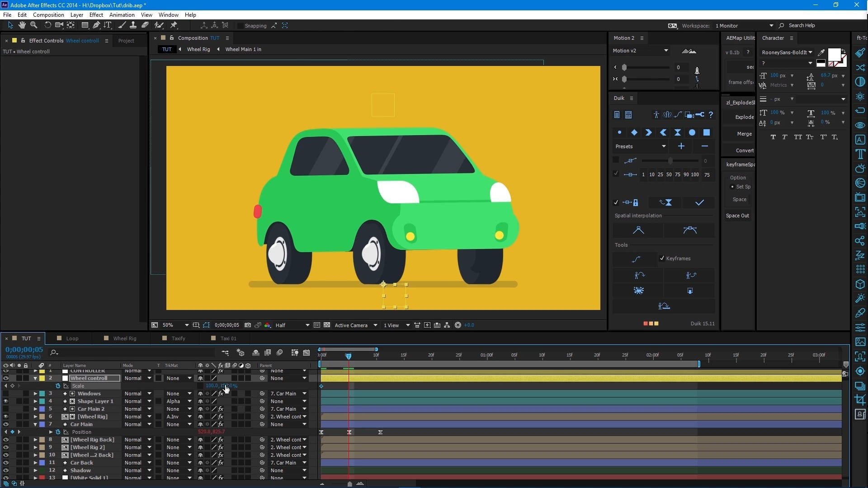This screenshot has height=488, width=868.
Task: Open the Duik calculator icon
Action: pyautogui.click(x=628, y=115)
